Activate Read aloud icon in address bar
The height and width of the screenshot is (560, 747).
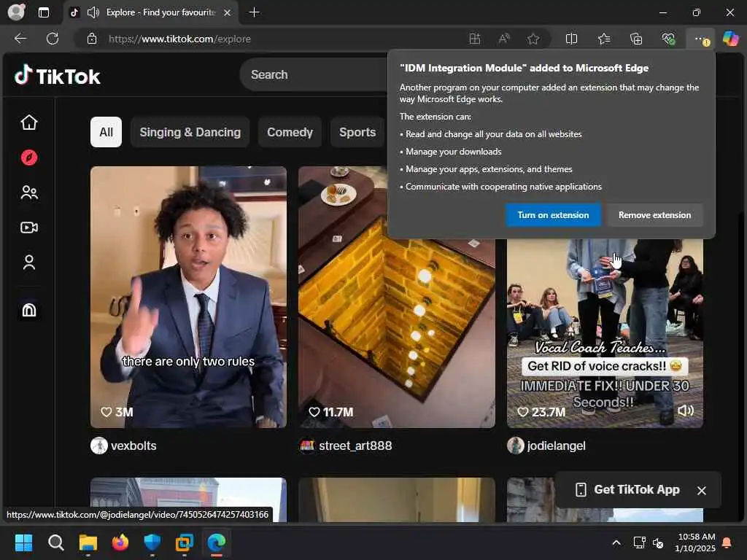504,39
